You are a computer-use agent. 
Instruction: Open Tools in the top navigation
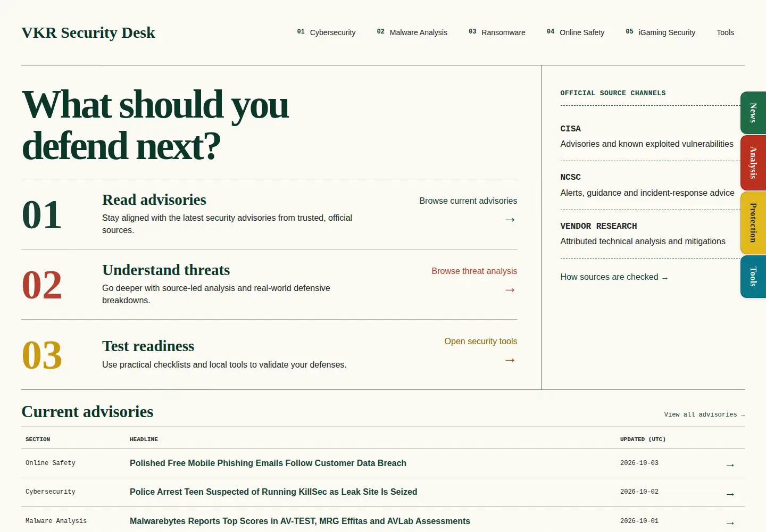pyautogui.click(x=725, y=32)
